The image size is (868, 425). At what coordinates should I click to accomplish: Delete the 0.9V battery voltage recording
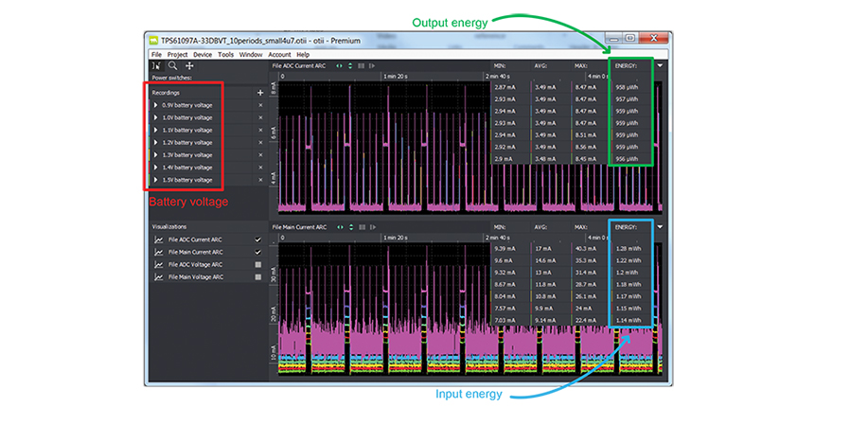pos(260,105)
